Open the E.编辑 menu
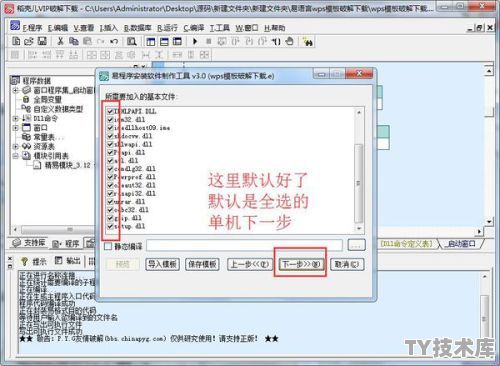The image size is (500, 366). click(57, 28)
